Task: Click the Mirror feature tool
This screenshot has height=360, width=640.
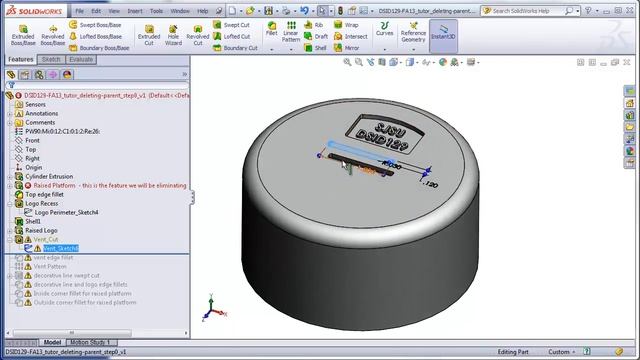Action: tap(347, 48)
